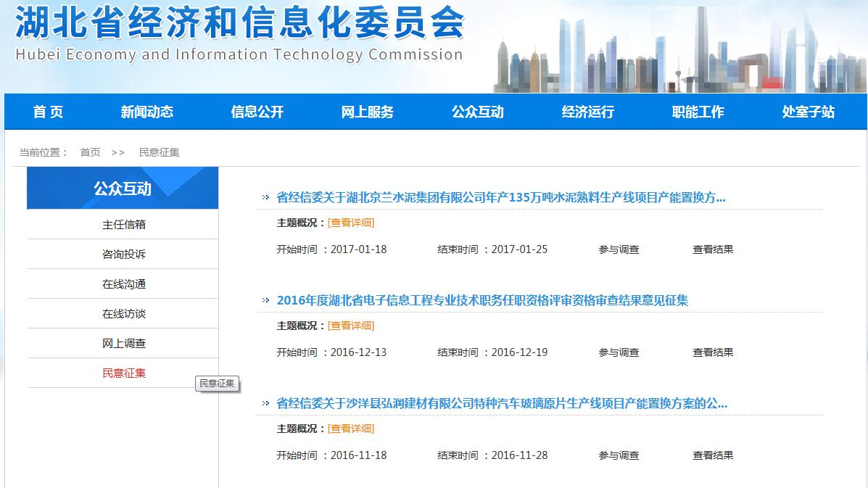Screen dimensions: 868x488
Task: Click 民意征集 in the breadcrumb
Action: tap(159, 152)
